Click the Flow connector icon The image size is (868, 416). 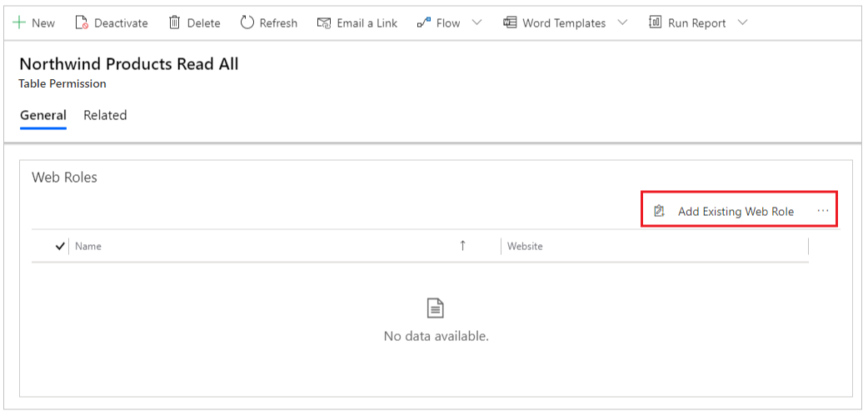[424, 23]
